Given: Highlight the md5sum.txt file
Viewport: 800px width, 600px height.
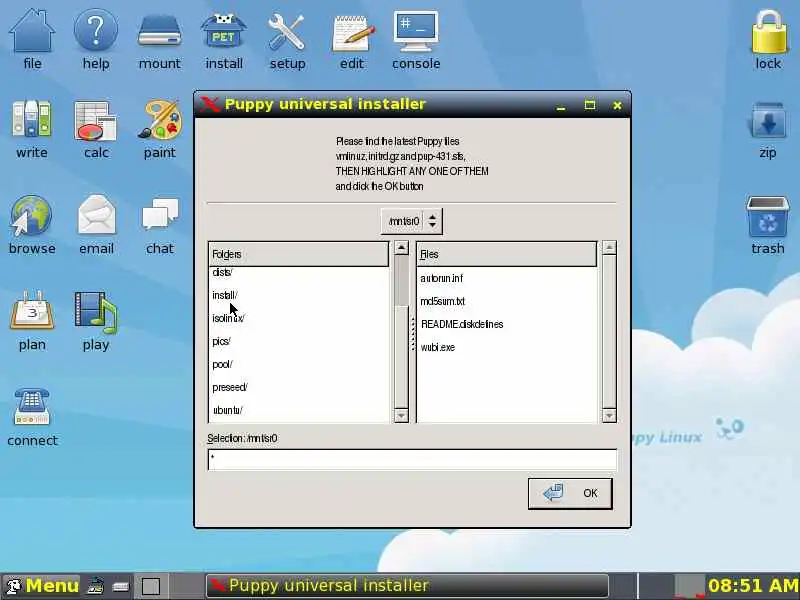Looking at the screenshot, I should click(x=442, y=301).
